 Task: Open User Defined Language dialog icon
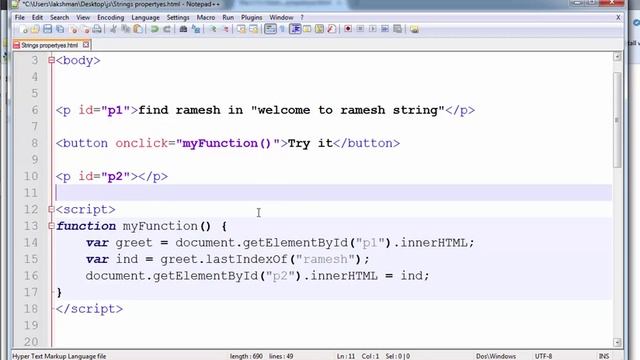[x=307, y=29]
